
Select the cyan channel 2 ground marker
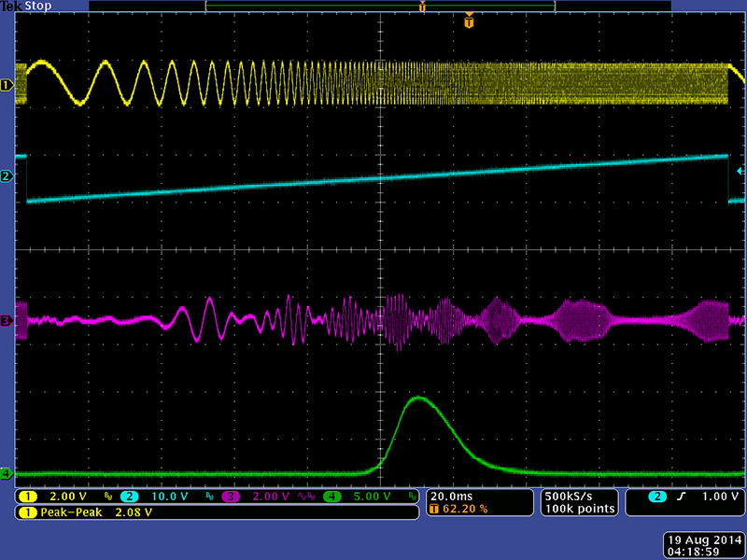(7, 176)
